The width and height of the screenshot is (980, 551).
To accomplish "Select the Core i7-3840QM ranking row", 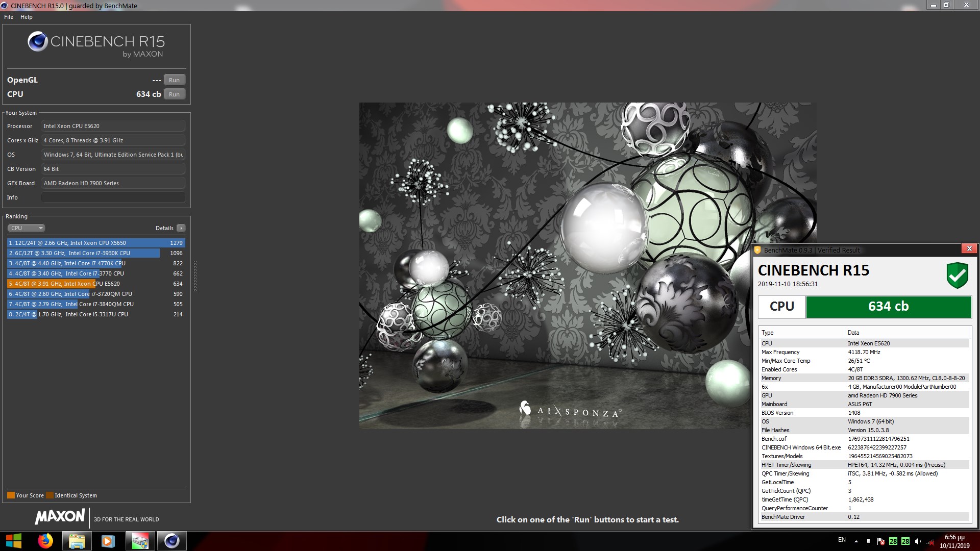I will click(x=96, y=304).
